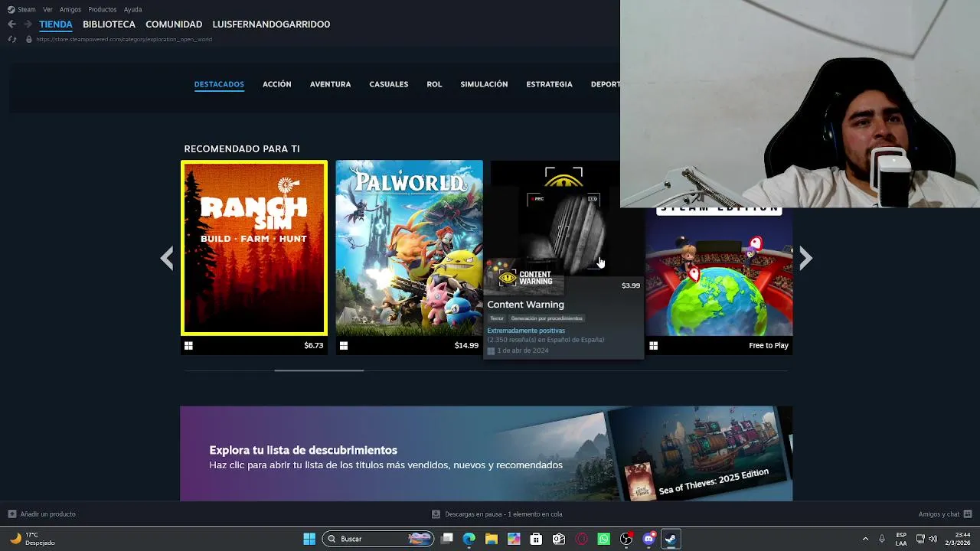
Task: Open the Amigos menu
Action: (70, 9)
